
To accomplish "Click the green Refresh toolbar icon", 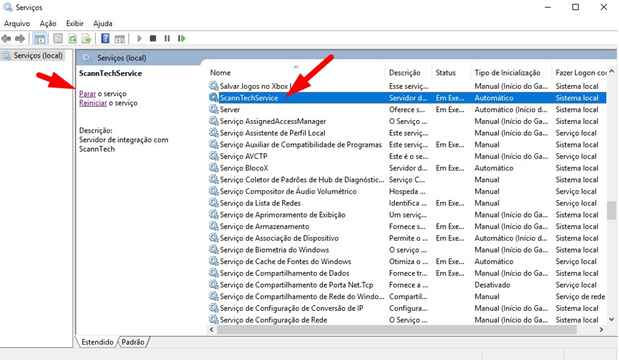I will [x=73, y=39].
